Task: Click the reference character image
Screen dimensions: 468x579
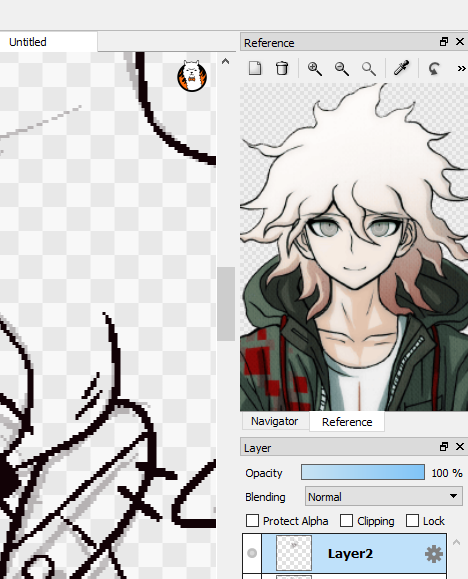Action: [354, 247]
